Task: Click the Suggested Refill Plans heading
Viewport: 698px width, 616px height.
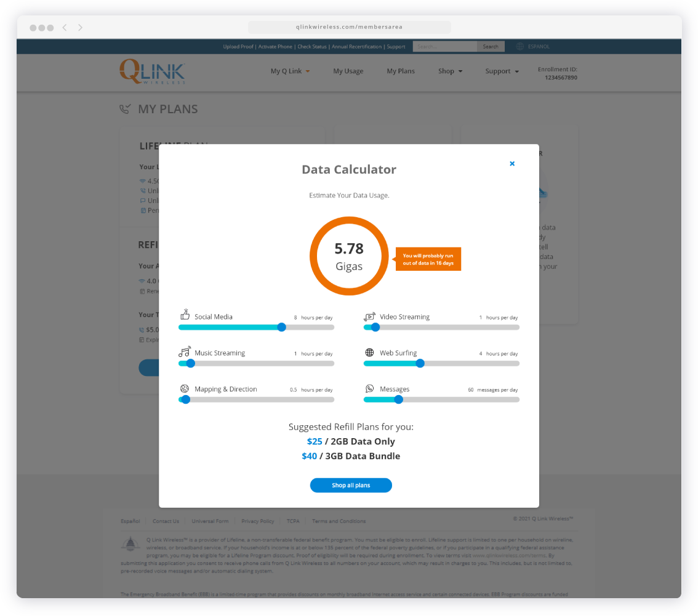Action: pos(351,427)
